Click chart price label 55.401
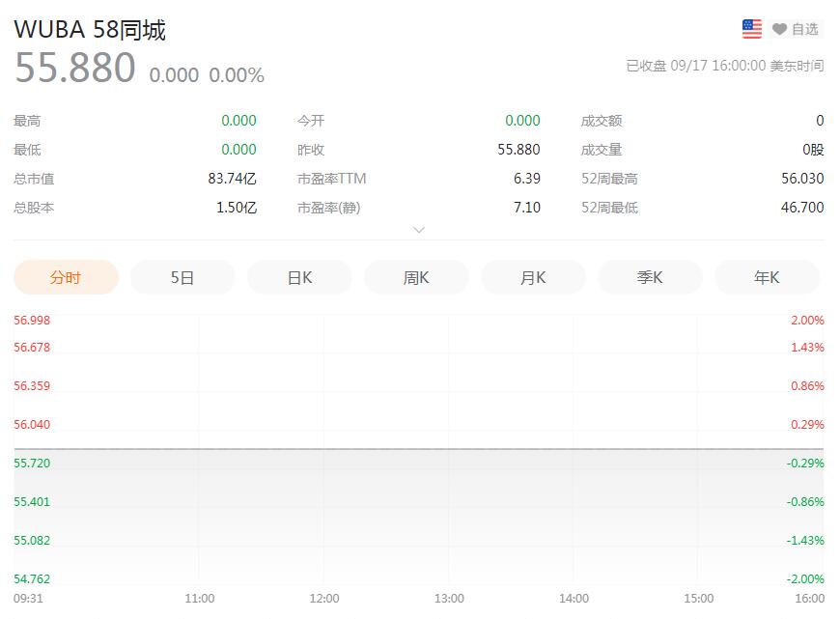The image size is (840, 619). (32, 501)
